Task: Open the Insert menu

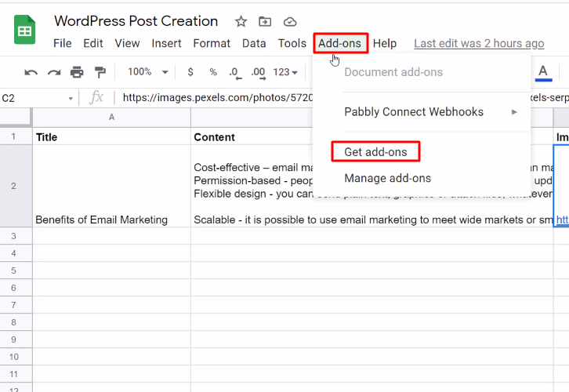Action: (x=167, y=43)
